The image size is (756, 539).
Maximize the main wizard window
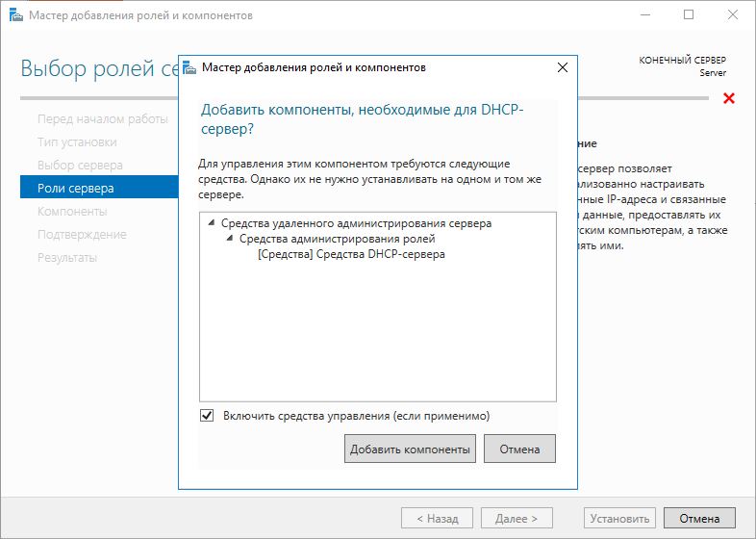(689, 15)
